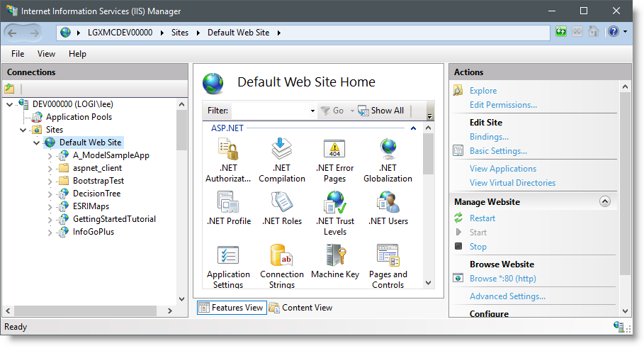Open the File menu

coord(18,54)
